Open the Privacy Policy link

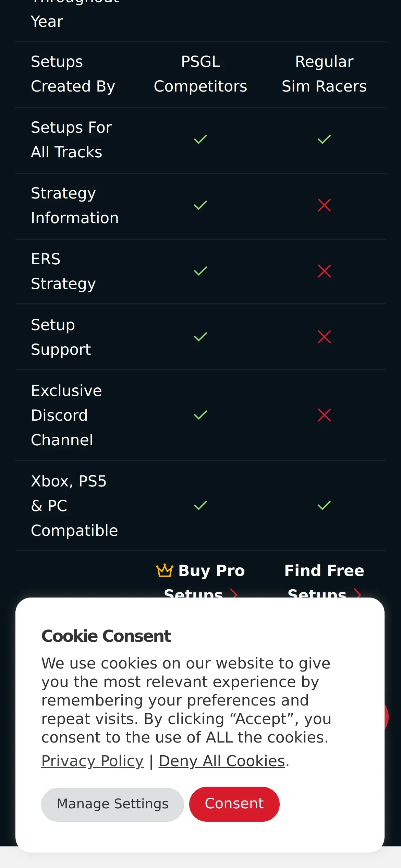pyautogui.click(x=93, y=761)
